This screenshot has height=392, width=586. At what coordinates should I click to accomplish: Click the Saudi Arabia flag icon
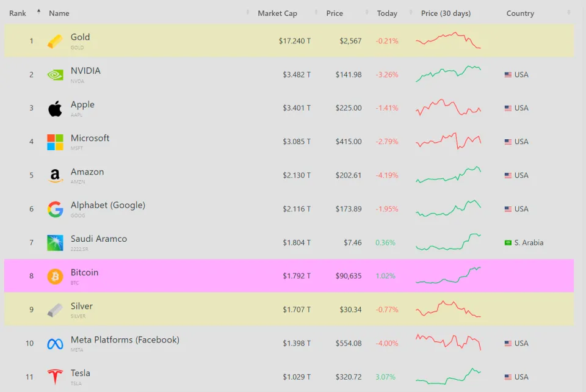(x=508, y=242)
